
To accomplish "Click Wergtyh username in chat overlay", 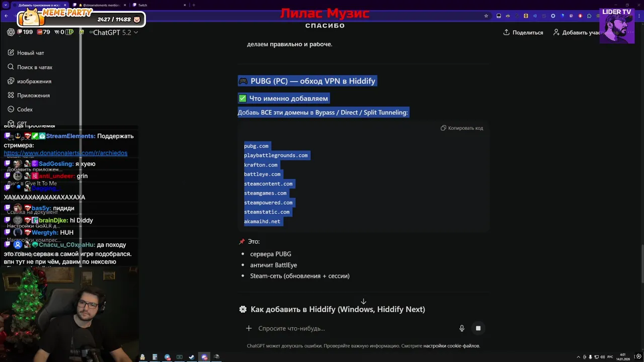I will (45, 232).
